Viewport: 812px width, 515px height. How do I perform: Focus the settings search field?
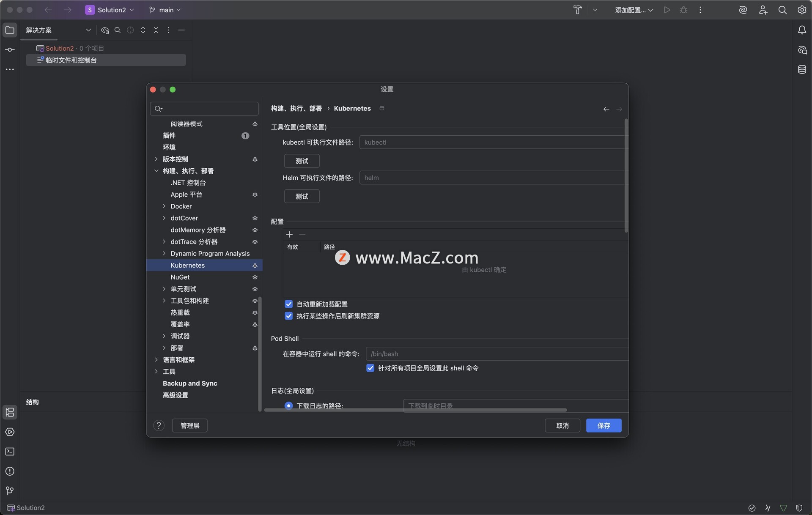click(x=204, y=109)
